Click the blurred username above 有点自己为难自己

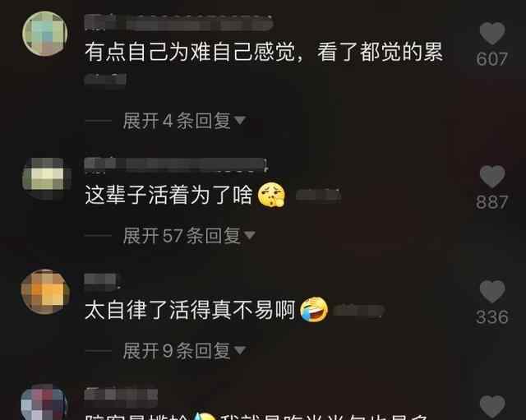179,22
